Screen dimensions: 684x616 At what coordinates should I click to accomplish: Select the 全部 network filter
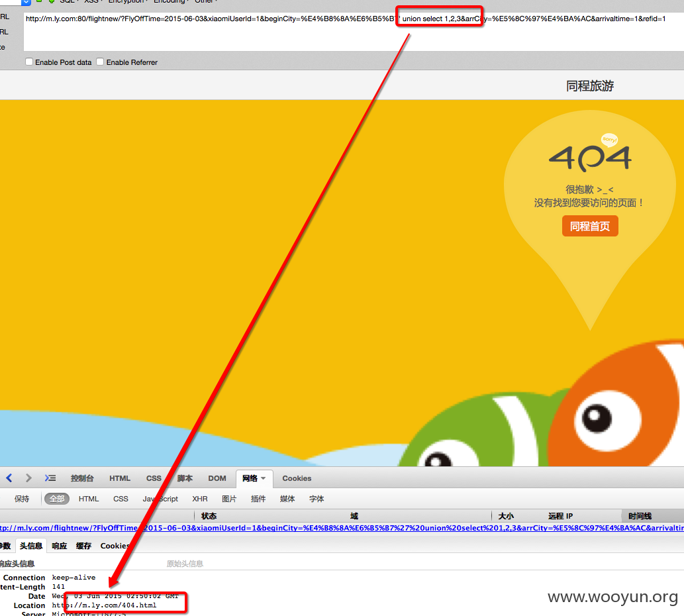(x=57, y=499)
